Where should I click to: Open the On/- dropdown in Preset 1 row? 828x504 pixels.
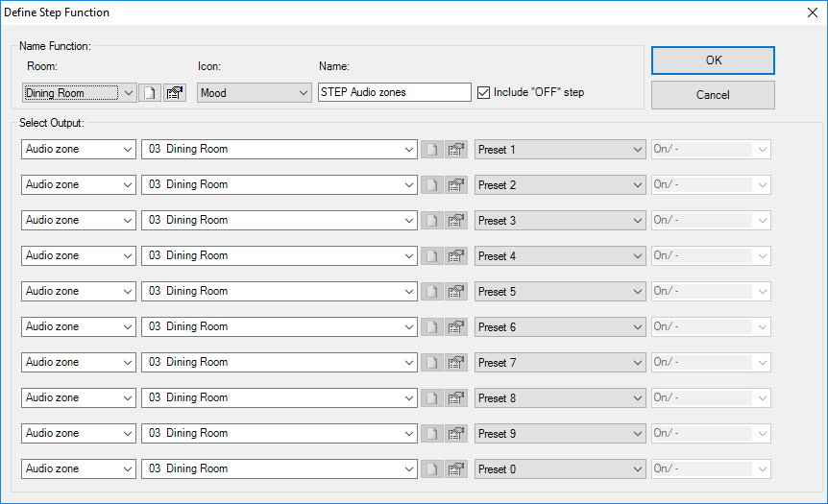pos(711,150)
